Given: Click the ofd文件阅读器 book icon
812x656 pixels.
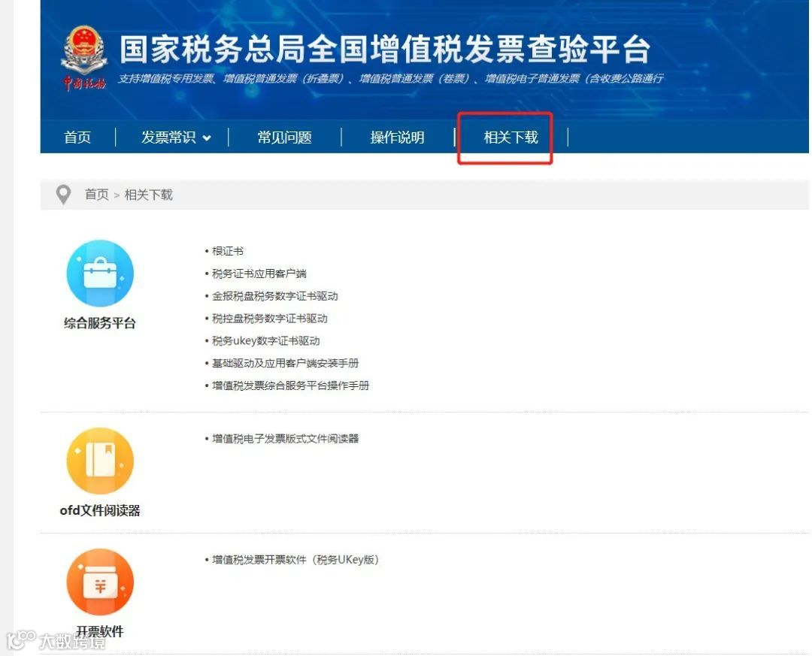Looking at the screenshot, I should point(100,461).
